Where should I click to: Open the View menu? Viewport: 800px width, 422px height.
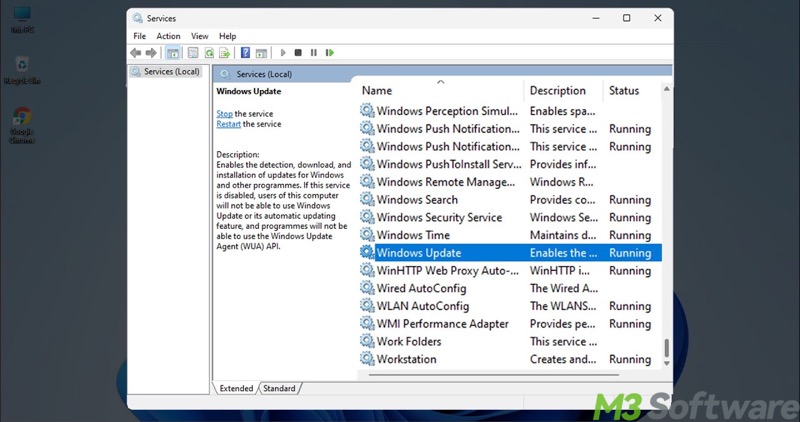pyautogui.click(x=199, y=36)
